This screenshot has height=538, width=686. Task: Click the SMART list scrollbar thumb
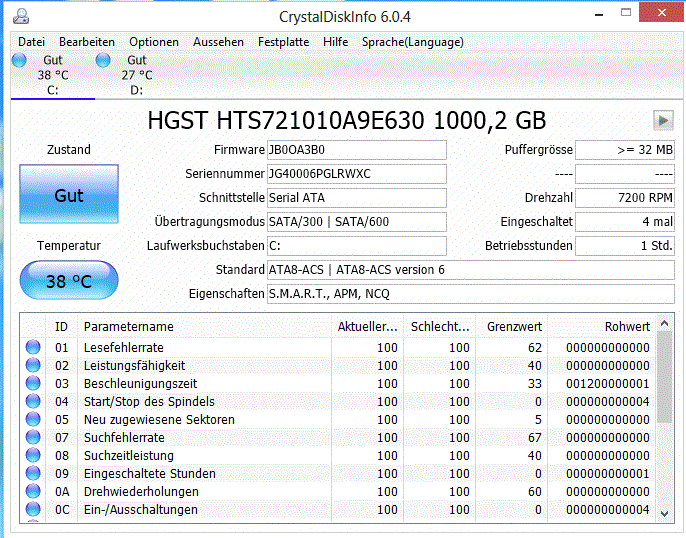tap(665, 377)
